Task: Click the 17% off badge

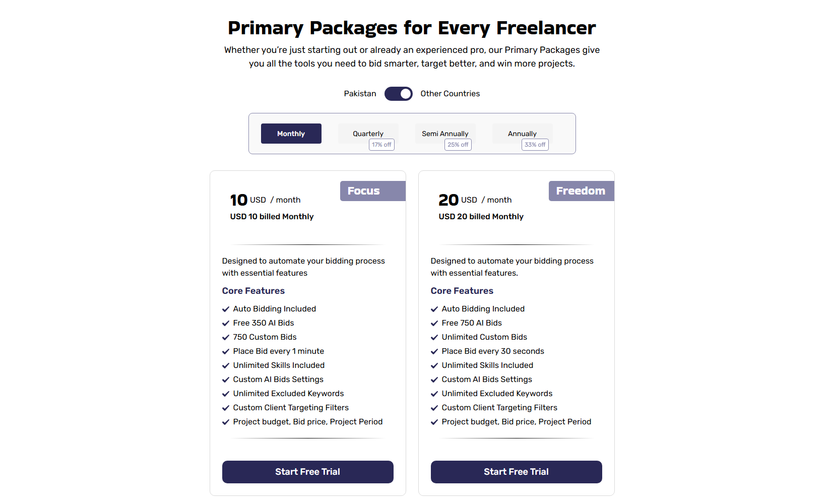Action: [381, 145]
